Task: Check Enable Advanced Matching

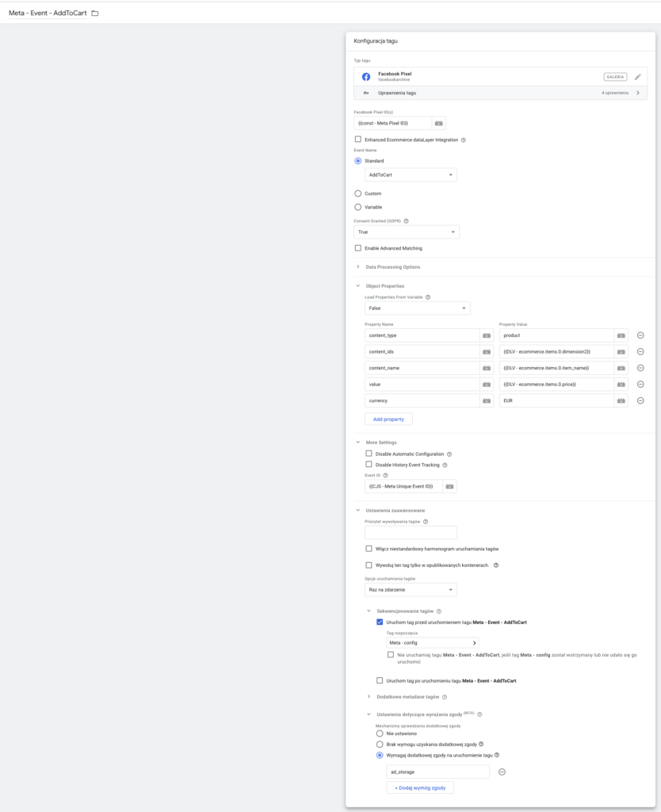Action: click(x=358, y=248)
